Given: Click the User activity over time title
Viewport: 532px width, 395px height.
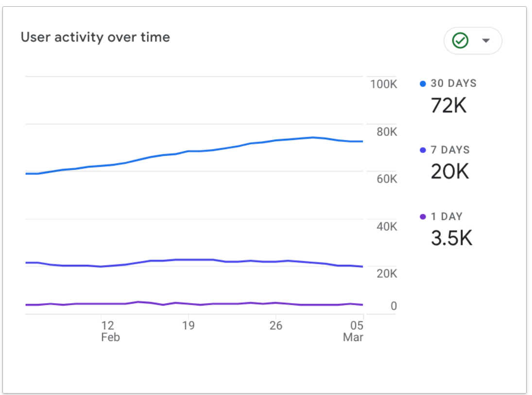Looking at the screenshot, I should click(95, 37).
